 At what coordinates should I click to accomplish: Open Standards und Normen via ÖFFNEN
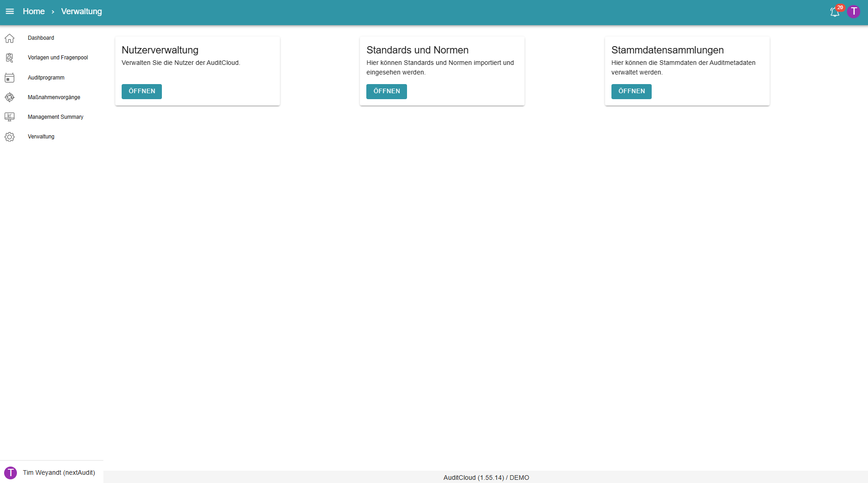tap(386, 91)
